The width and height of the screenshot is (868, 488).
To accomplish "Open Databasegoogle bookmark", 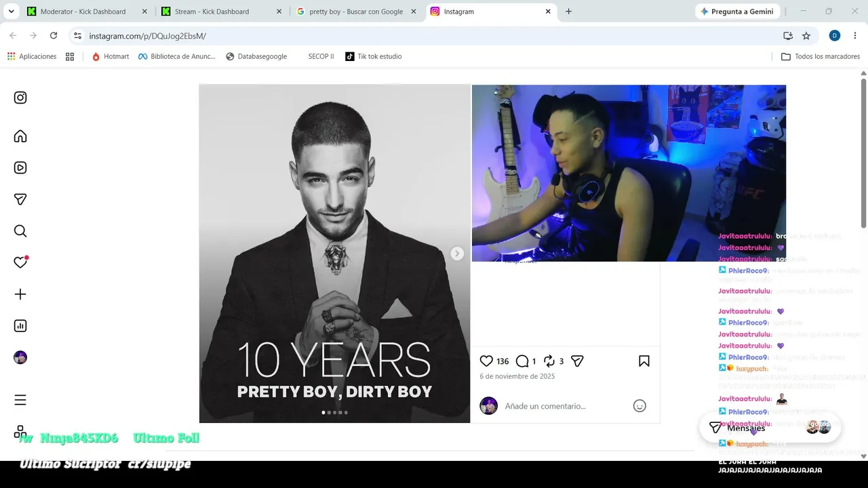I will point(256,56).
